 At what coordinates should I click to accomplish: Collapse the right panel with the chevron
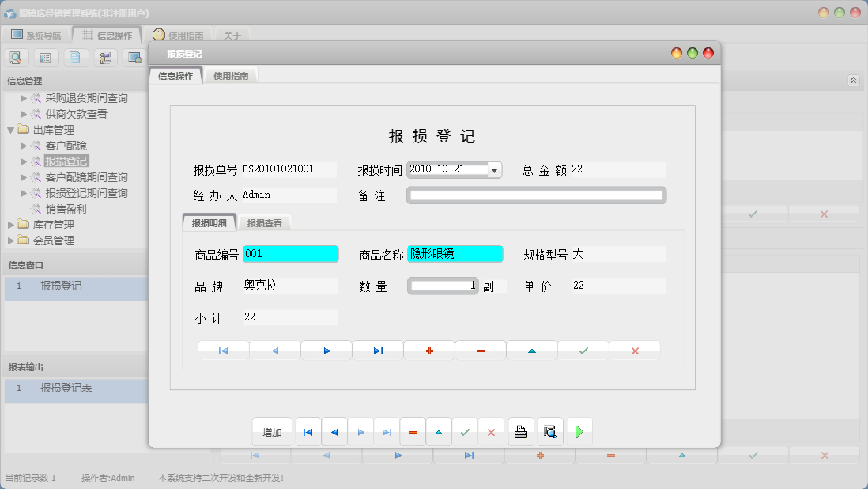click(x=853, y=80)
